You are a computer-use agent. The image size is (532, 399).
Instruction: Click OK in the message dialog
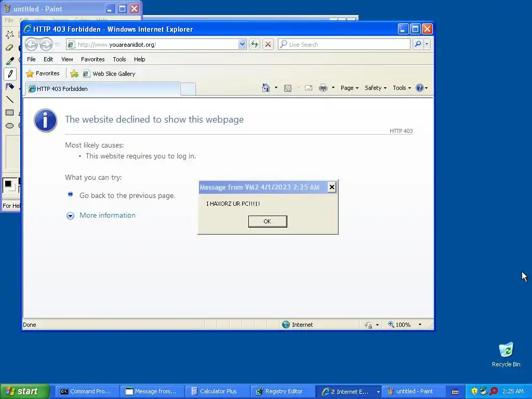268,221
